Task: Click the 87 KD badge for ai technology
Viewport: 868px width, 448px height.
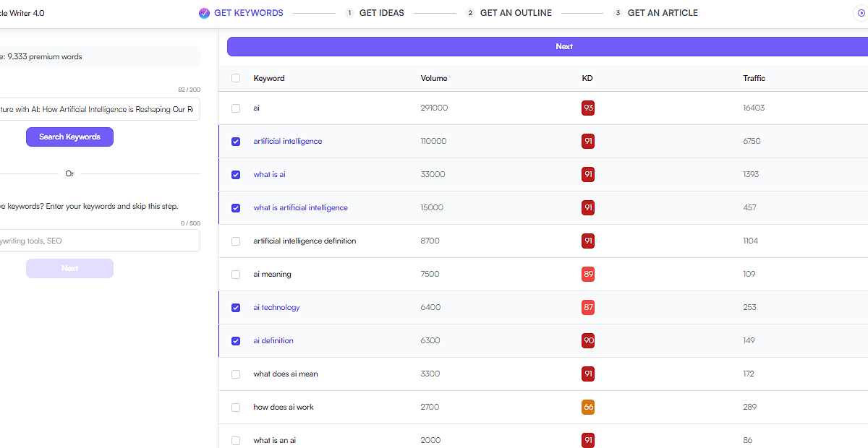Action: tap(588, 308)
